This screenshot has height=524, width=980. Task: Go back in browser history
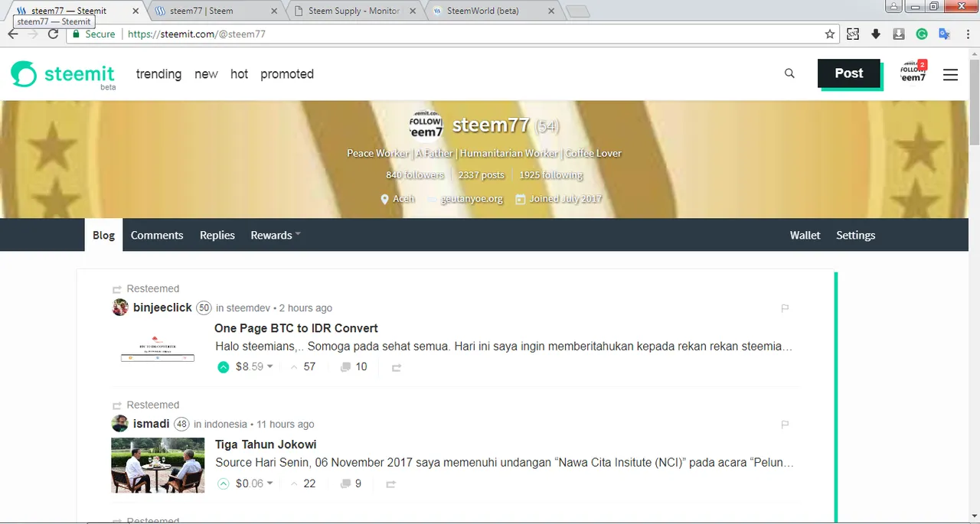(x=13, y=34)
